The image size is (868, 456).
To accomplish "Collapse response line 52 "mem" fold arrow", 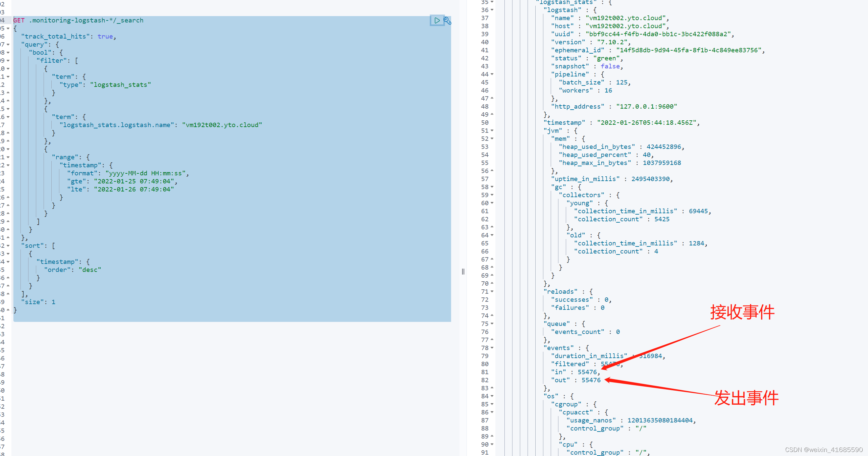I will point(492,138).
